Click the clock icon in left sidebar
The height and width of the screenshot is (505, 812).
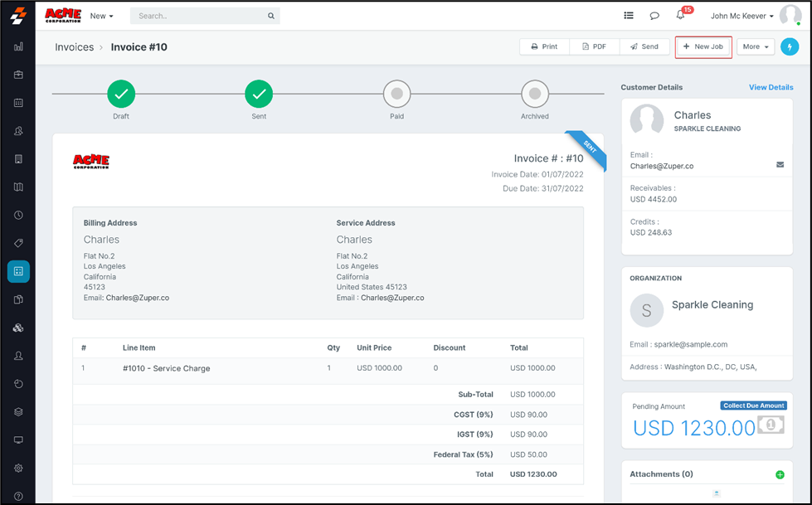pyautogui.click(x=18, y=215)
